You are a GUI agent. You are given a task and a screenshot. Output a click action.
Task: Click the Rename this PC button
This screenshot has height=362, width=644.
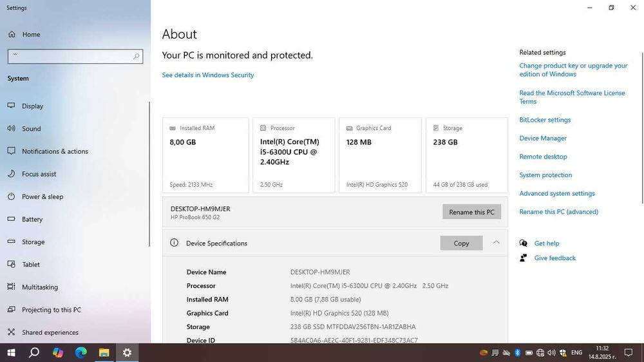tap(471, 212)
